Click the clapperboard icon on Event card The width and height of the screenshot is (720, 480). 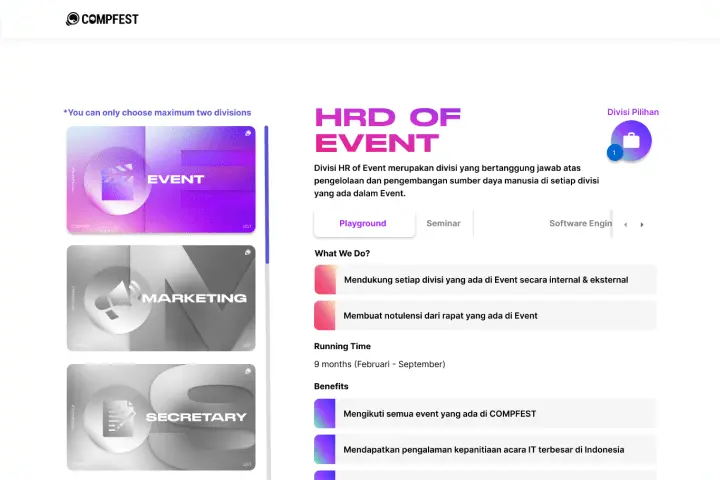click(118, 180)
